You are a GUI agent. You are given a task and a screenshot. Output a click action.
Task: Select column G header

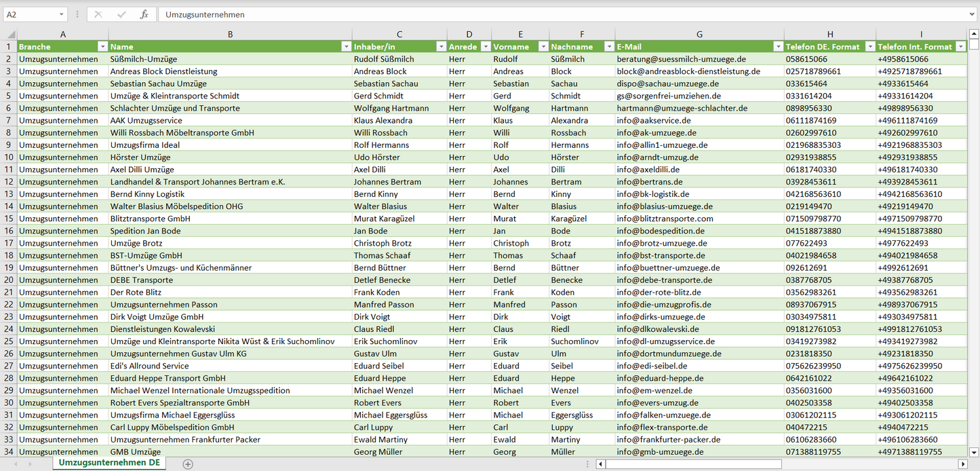click(x=699, y=34)
